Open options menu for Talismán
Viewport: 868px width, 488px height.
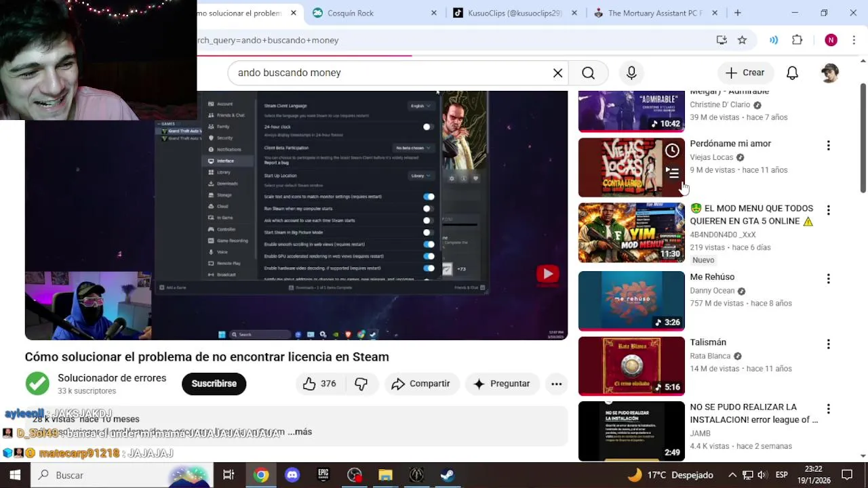tap(828, 344)
